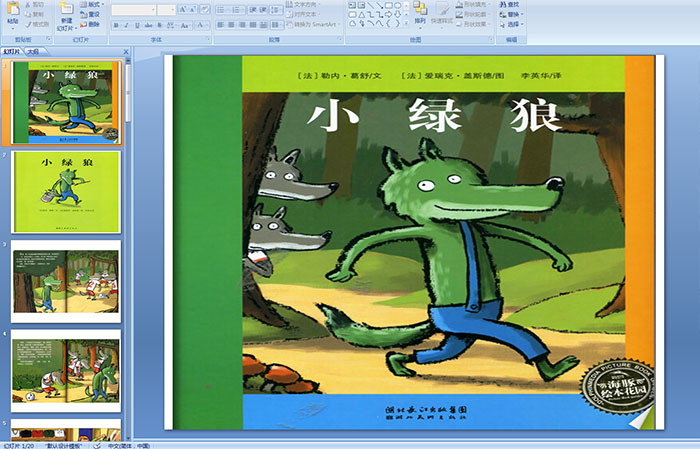This screenshot has height=449, width=700.
Task: Select the Isosceles Triangle shape
Action: [x=362, y=15]
